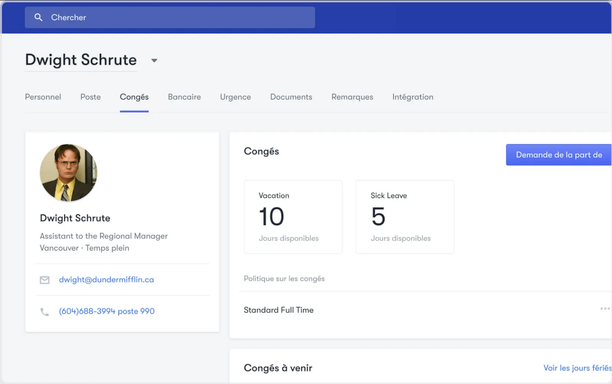Click the Demande de la part de button
Image resolution: width=612 pixels, height=384 pixels.
[x=559, y=155]
